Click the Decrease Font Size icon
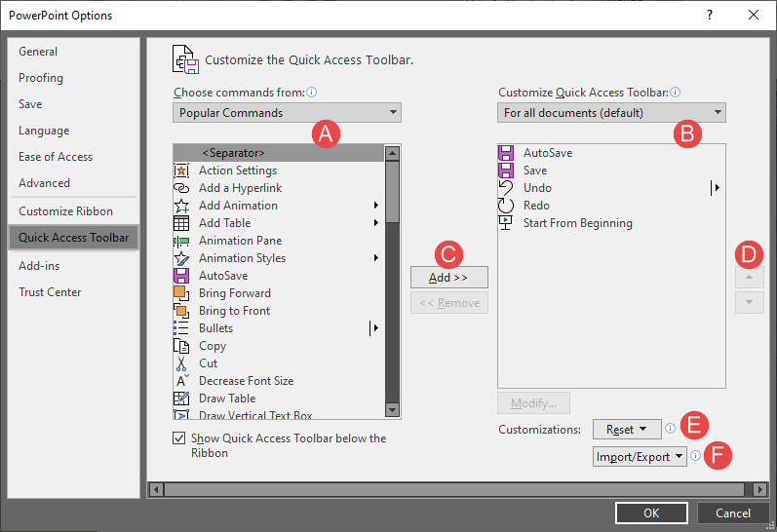This screenshot has width=777, height=532. [181, 381]
